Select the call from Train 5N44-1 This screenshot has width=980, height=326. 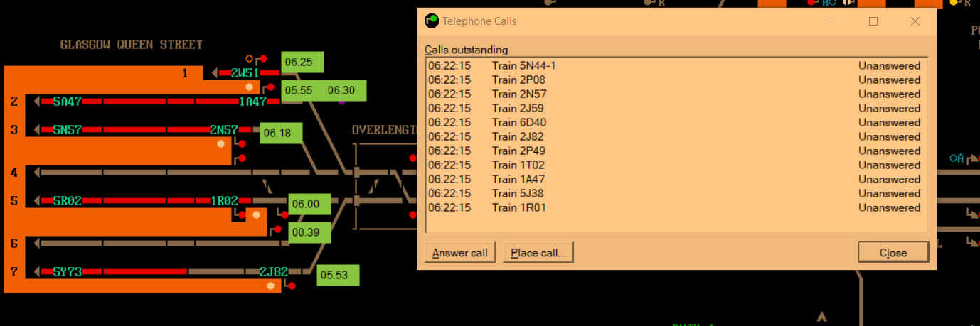pyautogui.click(x=676, y=66)
